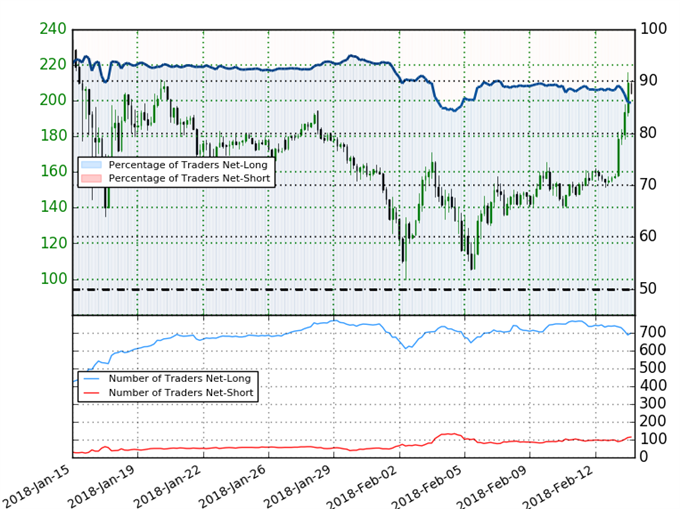
Task: Click the 70 percent right axis label
Action: (x=648, y=185)
